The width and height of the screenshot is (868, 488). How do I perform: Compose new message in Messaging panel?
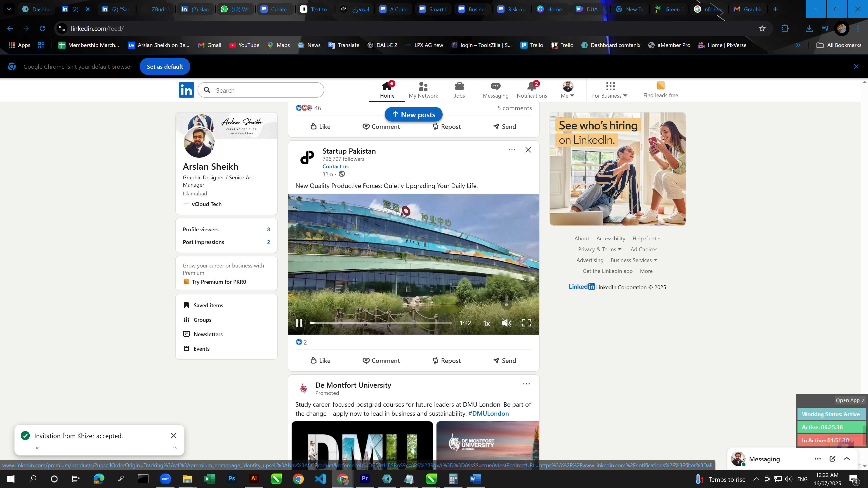(832, 459)
